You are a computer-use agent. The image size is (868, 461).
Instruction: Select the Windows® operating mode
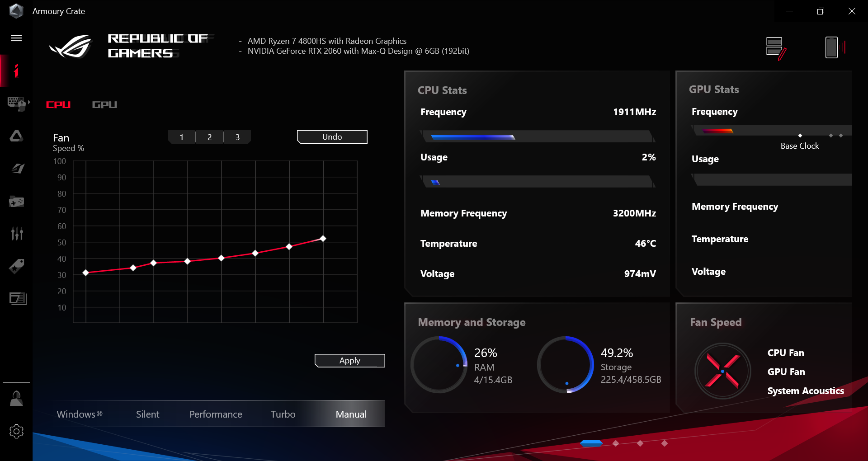coord(80,414)
